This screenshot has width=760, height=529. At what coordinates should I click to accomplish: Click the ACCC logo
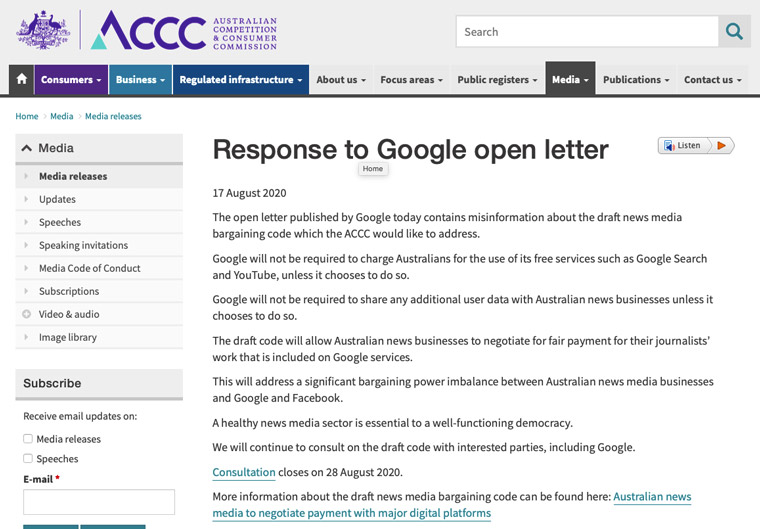click(x=184, y=31)
